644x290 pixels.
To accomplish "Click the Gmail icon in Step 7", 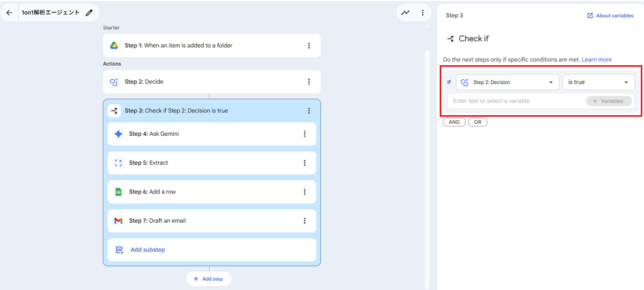I will coord(118,220).
